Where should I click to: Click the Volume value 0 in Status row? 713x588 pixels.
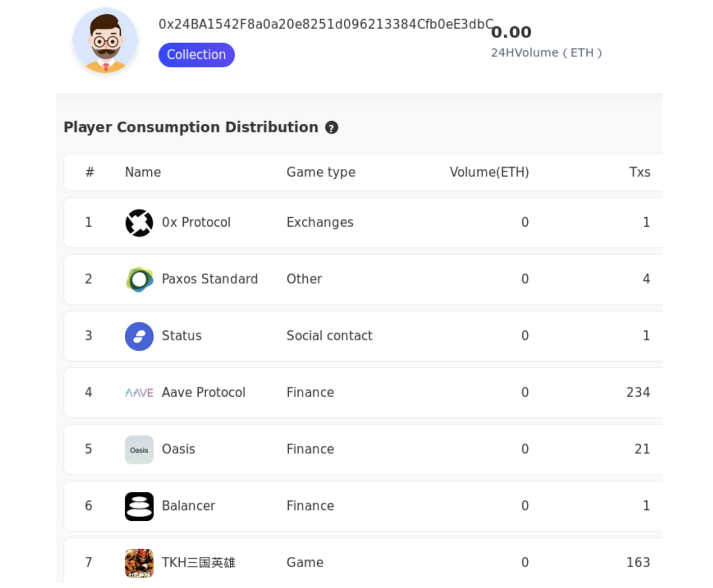coord(525,335)
